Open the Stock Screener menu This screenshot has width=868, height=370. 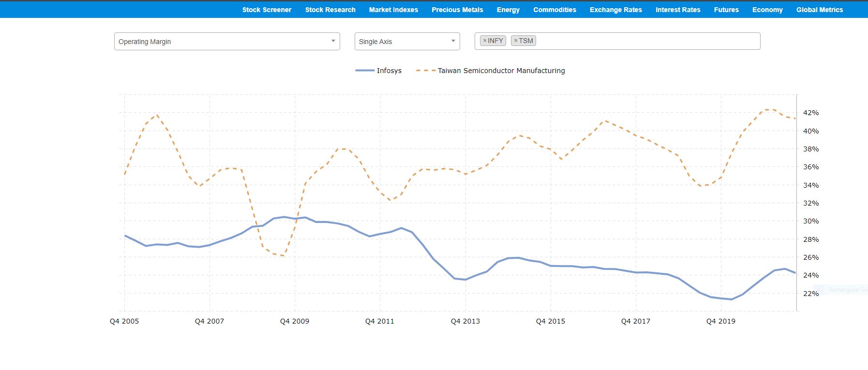coord(267,10)
